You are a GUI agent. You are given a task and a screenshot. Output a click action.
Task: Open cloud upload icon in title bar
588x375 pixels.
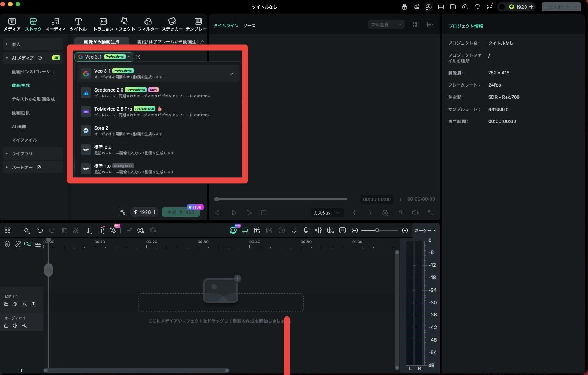click(465, 7)
